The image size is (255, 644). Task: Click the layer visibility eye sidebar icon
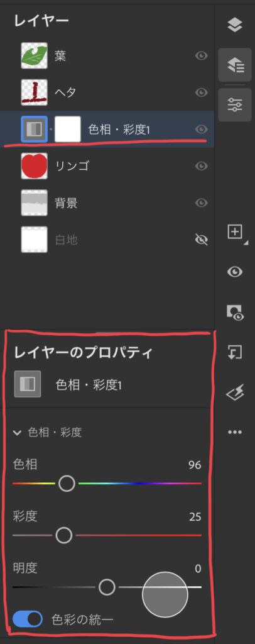click(x=235, y=272)
